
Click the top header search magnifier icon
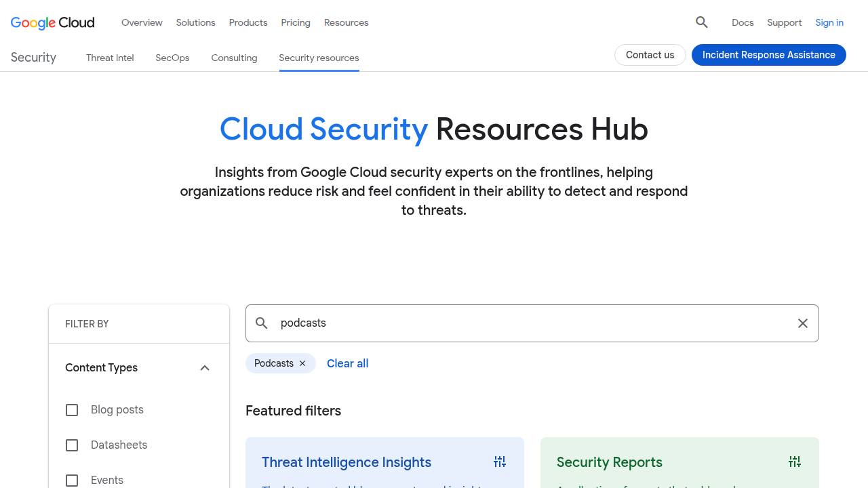pyautogui.click(x=702, y=22)
